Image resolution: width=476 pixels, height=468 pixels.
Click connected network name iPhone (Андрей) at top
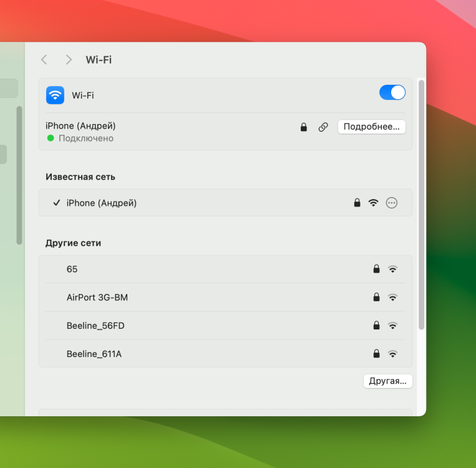click(x=80, y=125)
